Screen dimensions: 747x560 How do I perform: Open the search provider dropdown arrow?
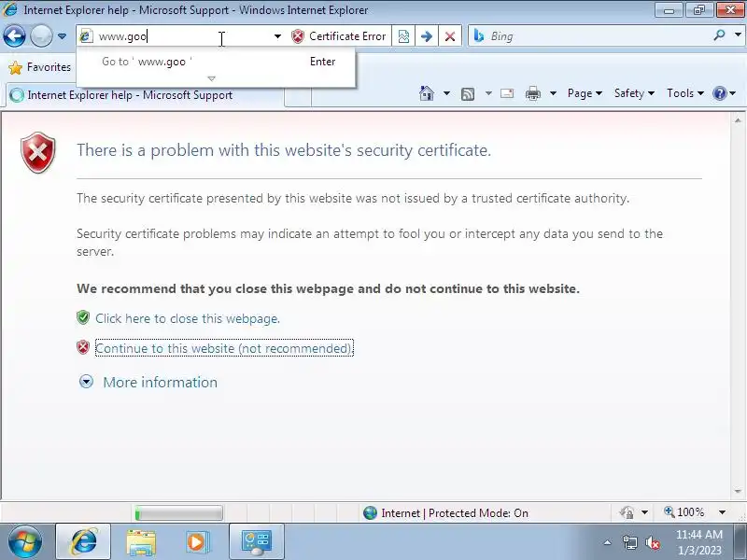click(x=738, y=35)
